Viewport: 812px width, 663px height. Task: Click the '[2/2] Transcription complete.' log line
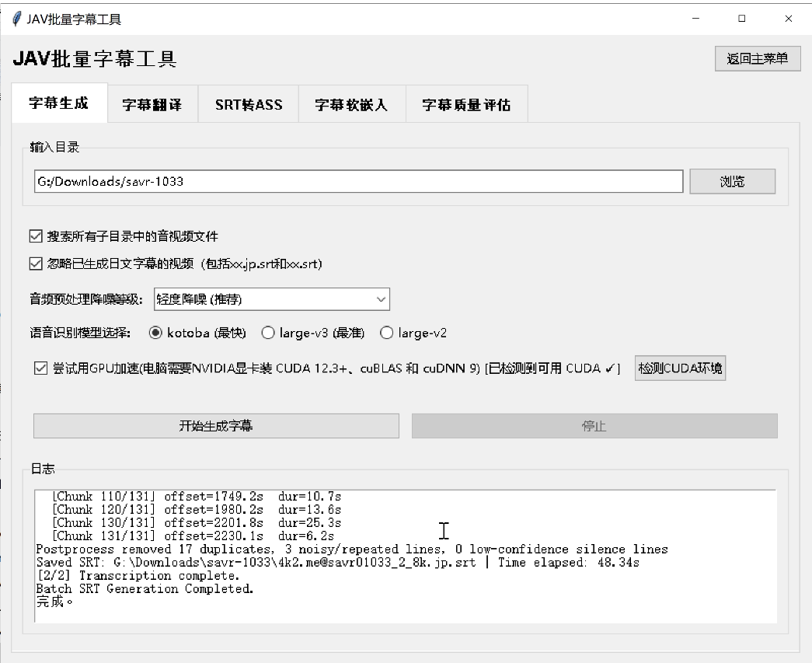[x=138, y=575]
